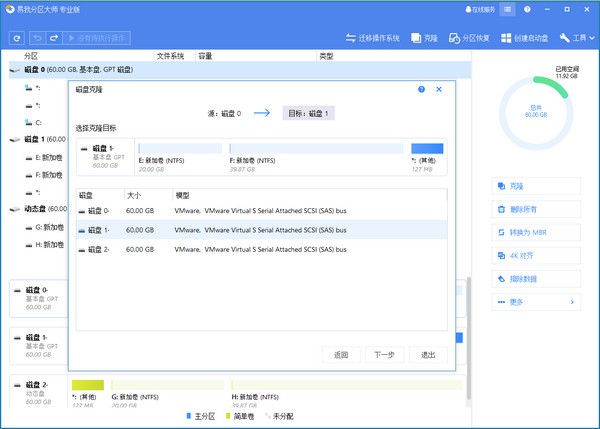
Task: Click the 下一步 button
Action: point(384,355)
